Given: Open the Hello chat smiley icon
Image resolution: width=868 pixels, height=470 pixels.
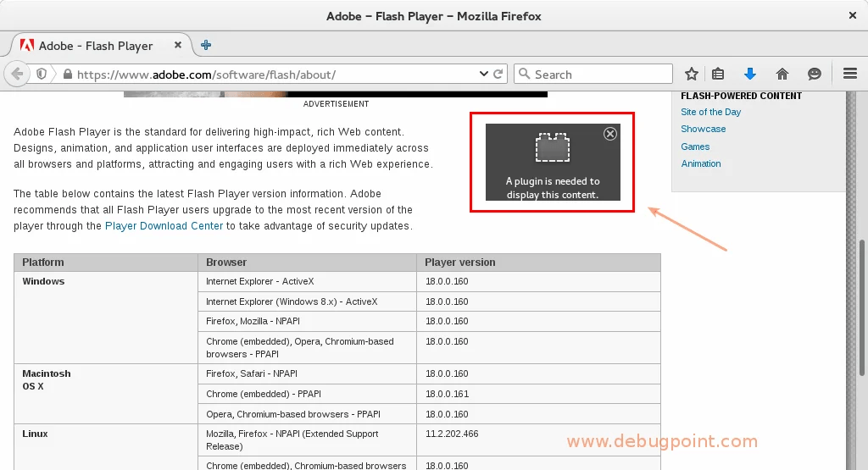Looking at the screenshot, I should click(815, 74).
